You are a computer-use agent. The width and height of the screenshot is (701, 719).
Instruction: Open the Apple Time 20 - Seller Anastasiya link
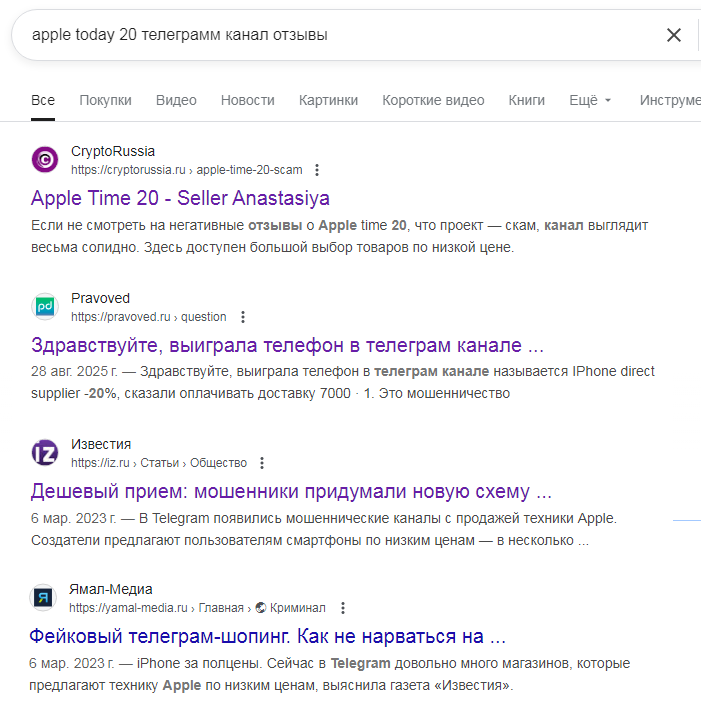[x=180, y=198]
